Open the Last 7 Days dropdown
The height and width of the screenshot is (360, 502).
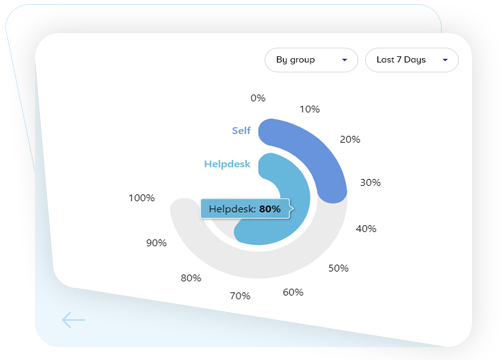click(412, 60)
